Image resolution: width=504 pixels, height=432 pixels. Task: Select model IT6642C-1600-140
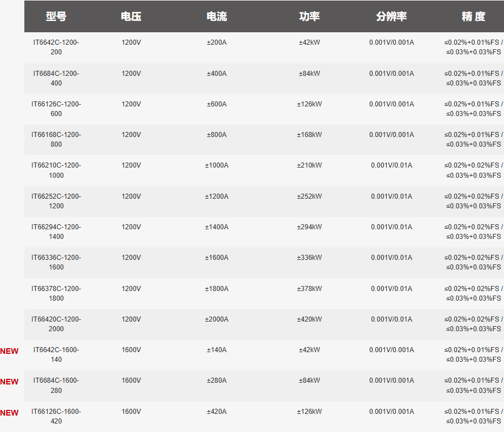[x=56, y=354]
